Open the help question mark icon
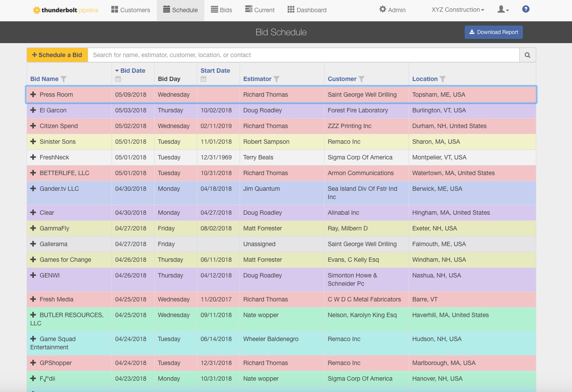The image size is (572, 392). click(526, 9)
